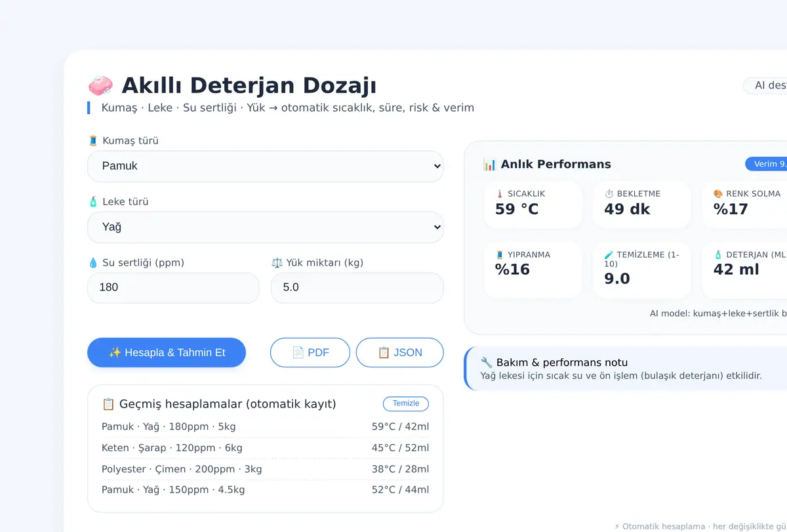Clear history with the Temizle button
787x532 pixels.
pos(406,403)
